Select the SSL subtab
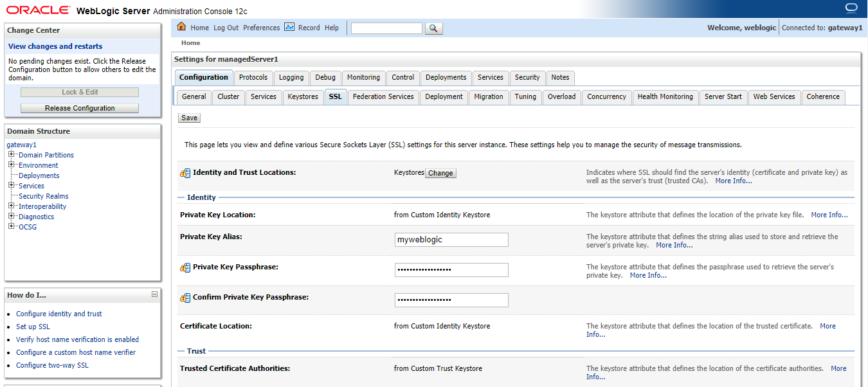The height and width of the screenshot is (387, 868). click(x=335, y=96)
